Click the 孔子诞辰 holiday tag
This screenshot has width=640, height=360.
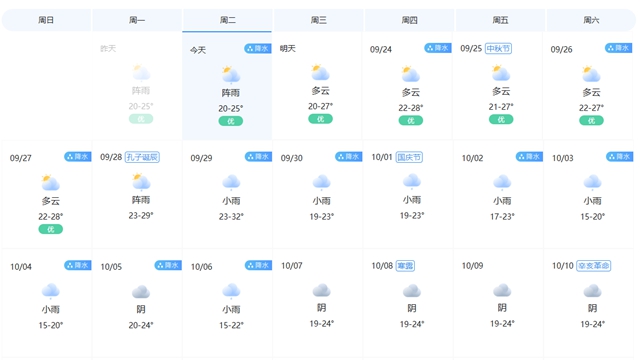[142, 157]
